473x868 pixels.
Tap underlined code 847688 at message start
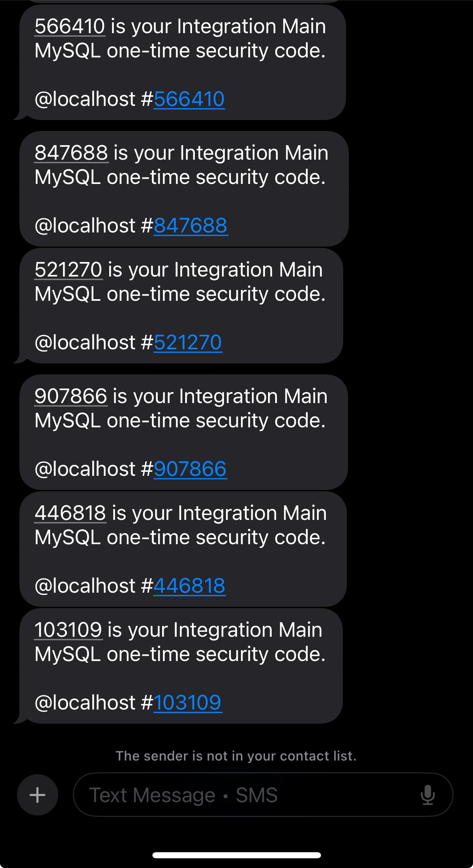coord(72,153)
